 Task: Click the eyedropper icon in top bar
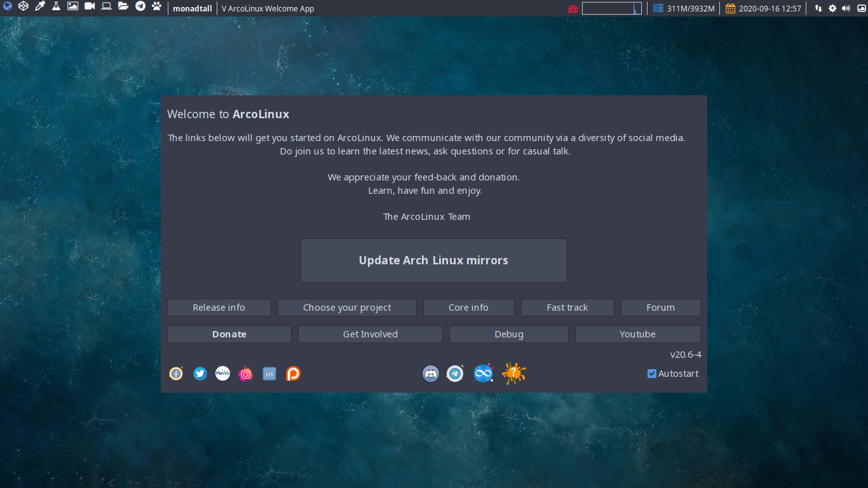[x=39, y=7]
